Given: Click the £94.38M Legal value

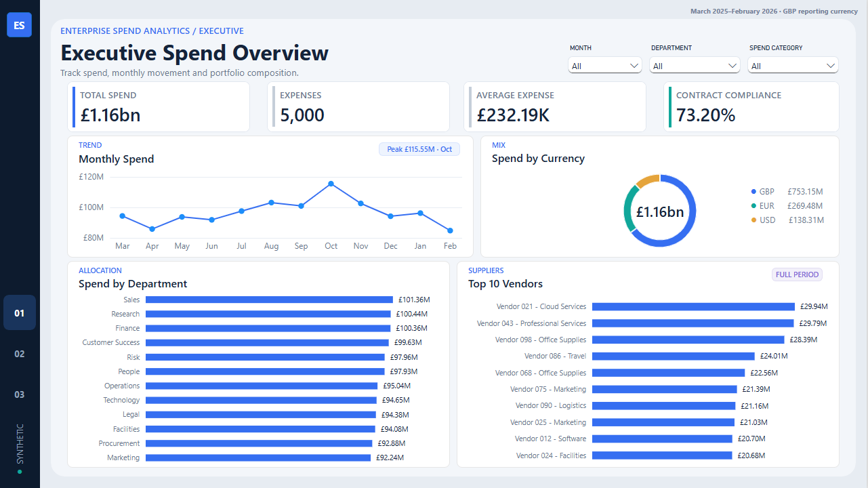Looking at the screenshot, I should (x=395, y=415).
